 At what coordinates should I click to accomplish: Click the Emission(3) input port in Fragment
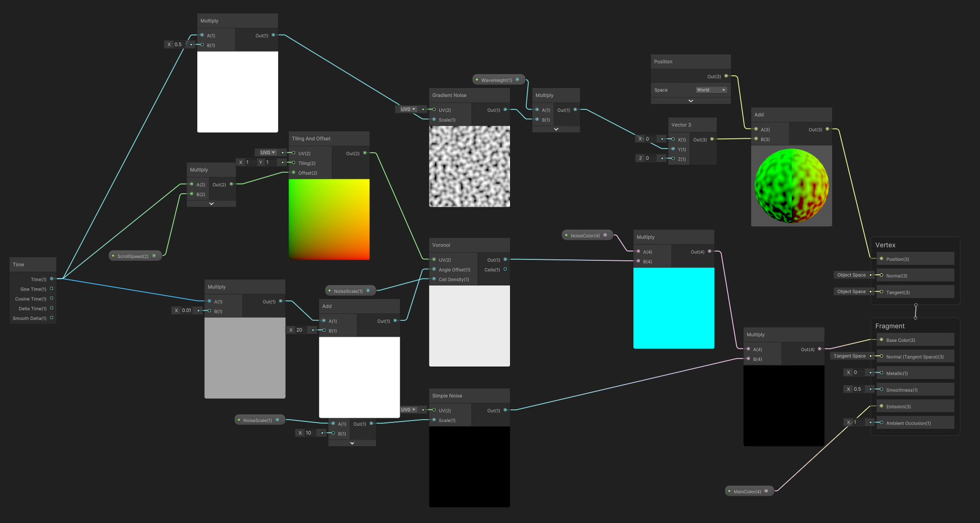pyautogui.click(x=881, y=406)
